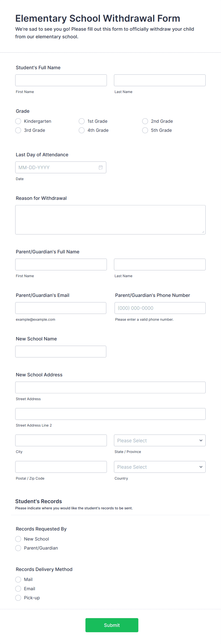Click the student's First Name field
This screenshot has width=221, height=644.
click(x=61, y=80)
